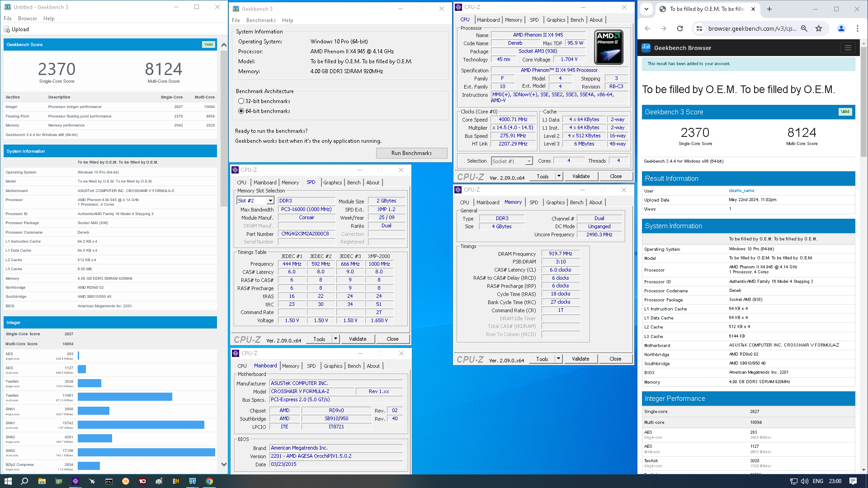Click Tools button in CPU-Z SPD window

pos(319,339)
